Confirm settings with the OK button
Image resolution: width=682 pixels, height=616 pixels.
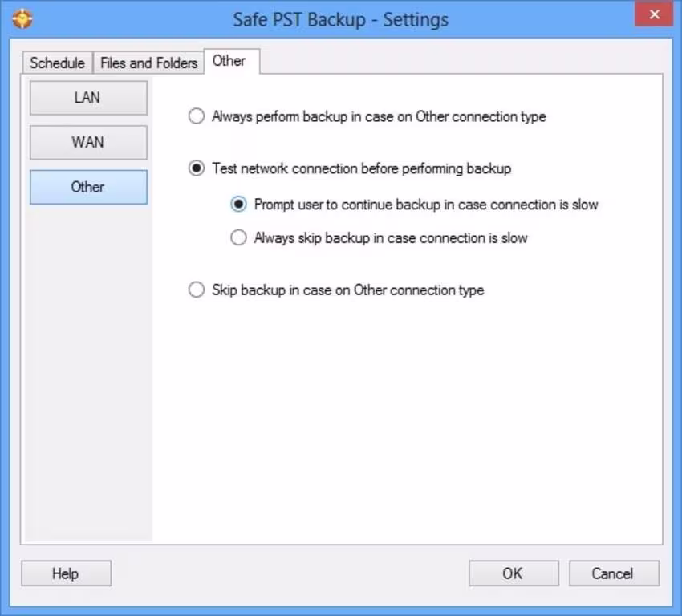coord(513,573)
